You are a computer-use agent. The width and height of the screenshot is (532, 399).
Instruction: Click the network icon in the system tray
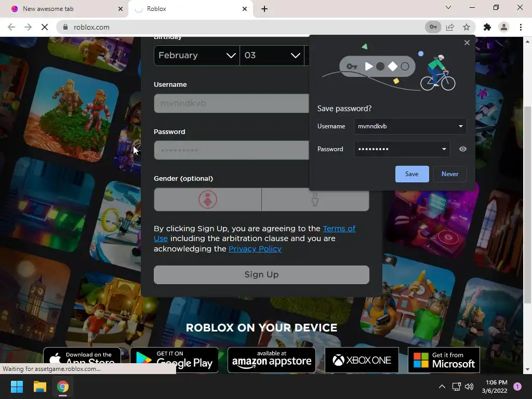(x=456, y=387)
